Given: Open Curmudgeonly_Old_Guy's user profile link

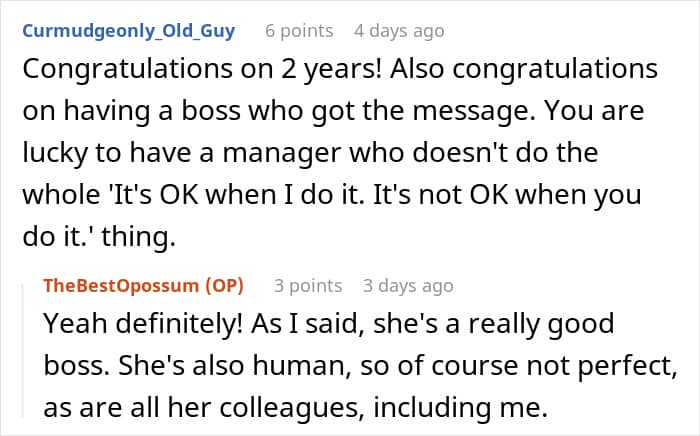Looking at the screenshot, I should click(129, 31).
